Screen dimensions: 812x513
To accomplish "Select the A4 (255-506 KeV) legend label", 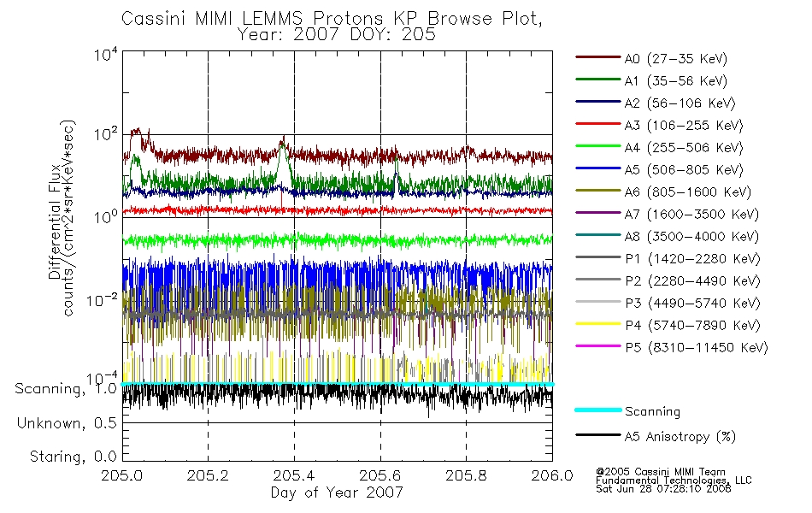I will [x=684, y=148].
